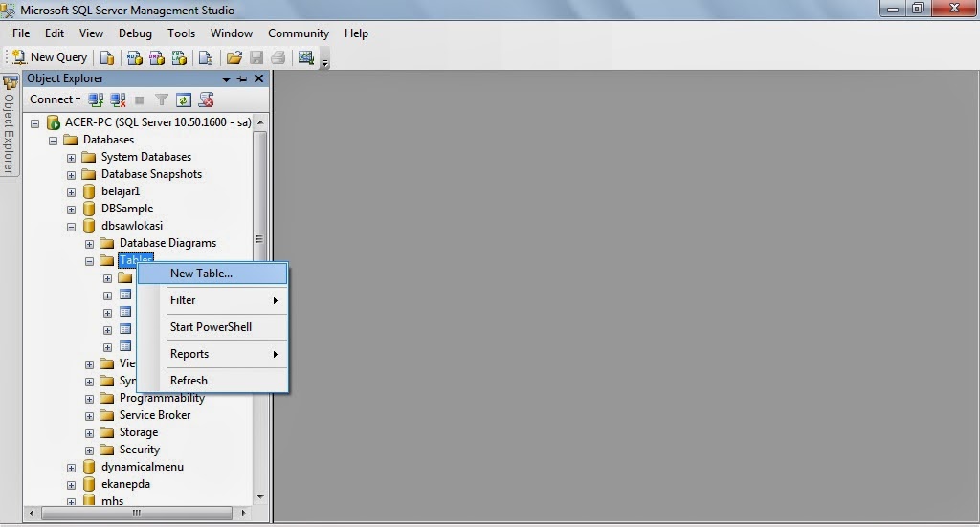Open the Tools menu

click(x=181, y=33)
